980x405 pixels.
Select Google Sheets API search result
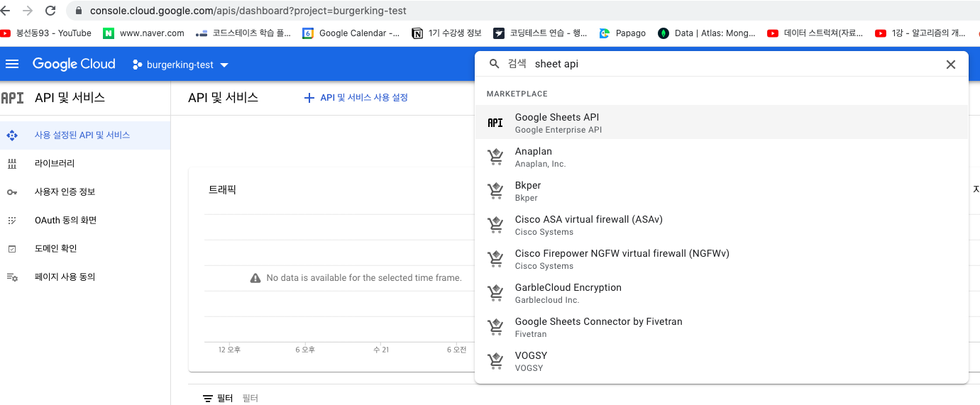(x=721, y=123)
